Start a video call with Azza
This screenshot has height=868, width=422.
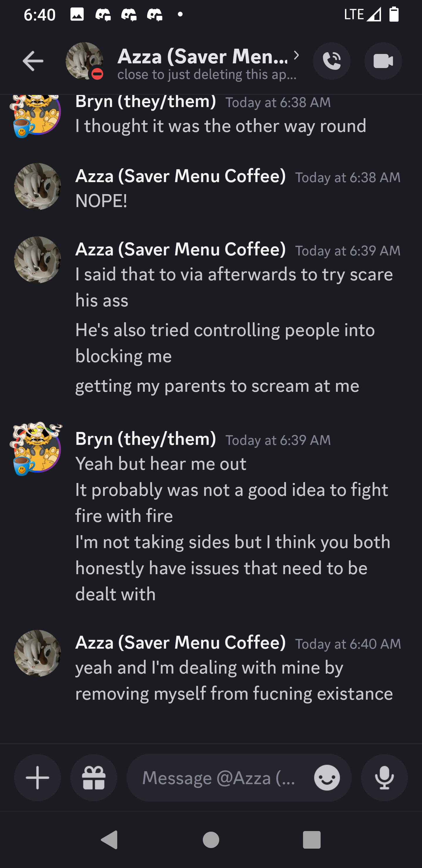pyautogui.click(x=383, y=61)
